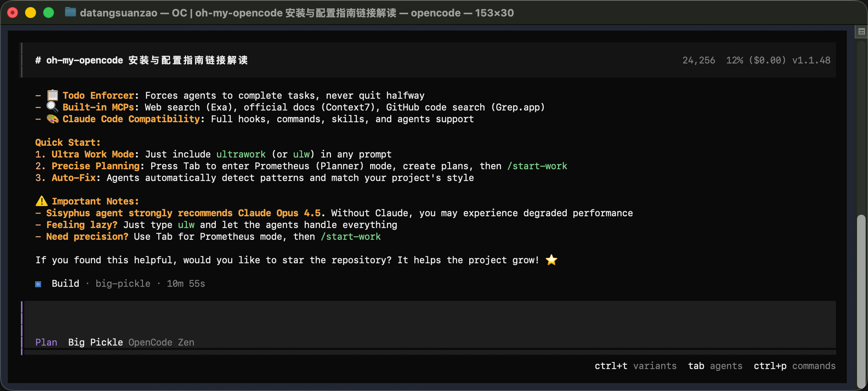
Task: Click the Important Notes: heading
Action: point(95,201)
